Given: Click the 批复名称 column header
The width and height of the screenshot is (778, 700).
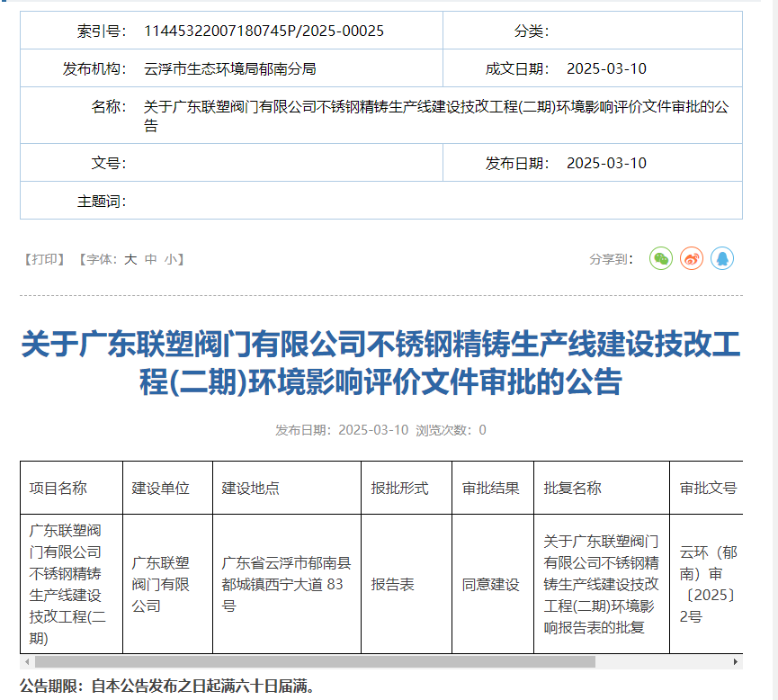Looking at the screenshot, I should pos(573,488).
